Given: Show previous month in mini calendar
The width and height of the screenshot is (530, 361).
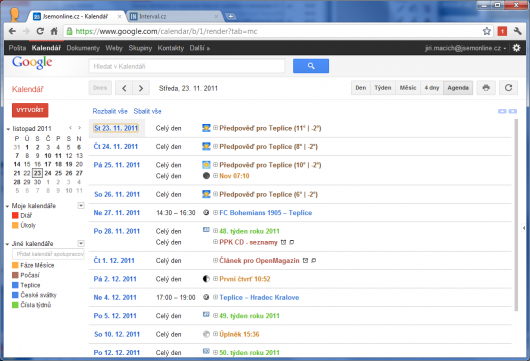Looking at the screenshot, I should 70,128.
